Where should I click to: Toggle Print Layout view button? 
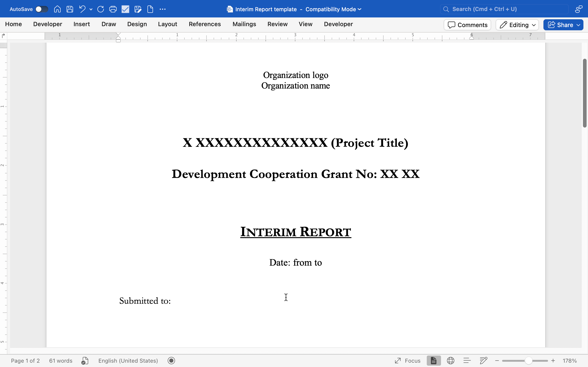[434, 361]
